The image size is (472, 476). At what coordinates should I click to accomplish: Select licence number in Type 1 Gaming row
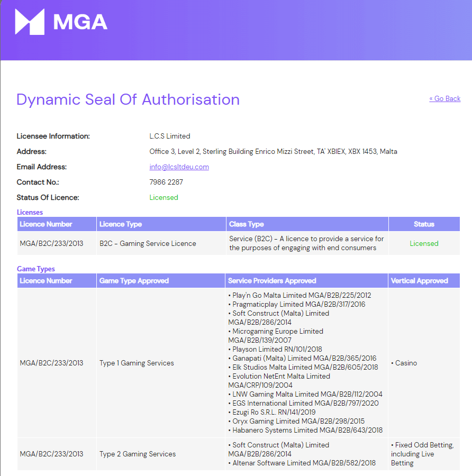(51, 363)
